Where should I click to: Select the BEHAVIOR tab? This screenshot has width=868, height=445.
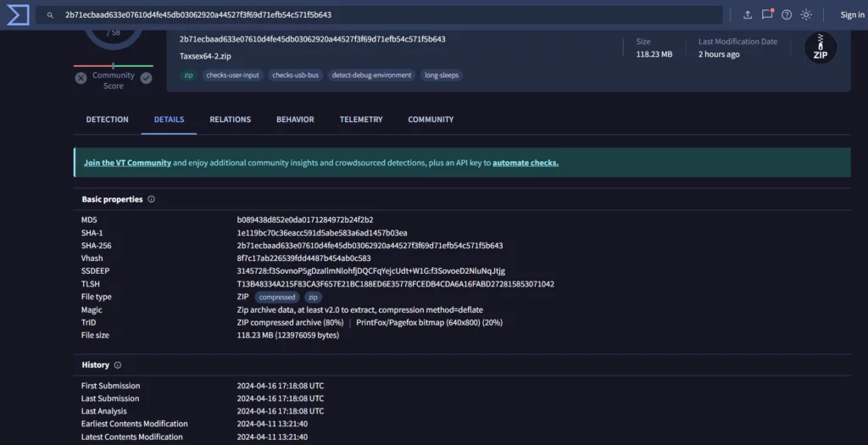295,120
